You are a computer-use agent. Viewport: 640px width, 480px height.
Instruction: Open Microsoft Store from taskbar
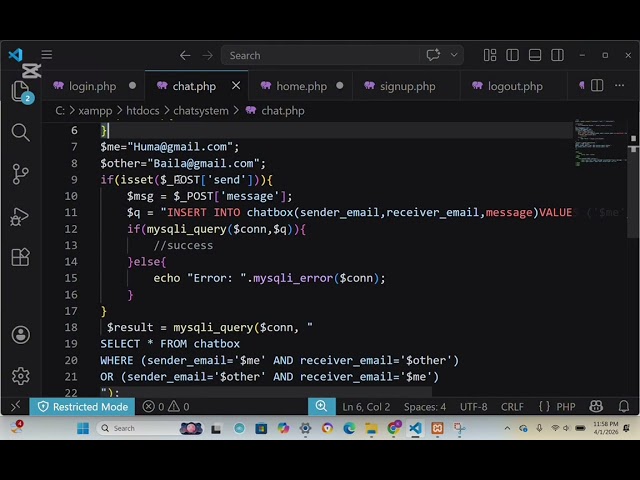click(x=261, y=429)
